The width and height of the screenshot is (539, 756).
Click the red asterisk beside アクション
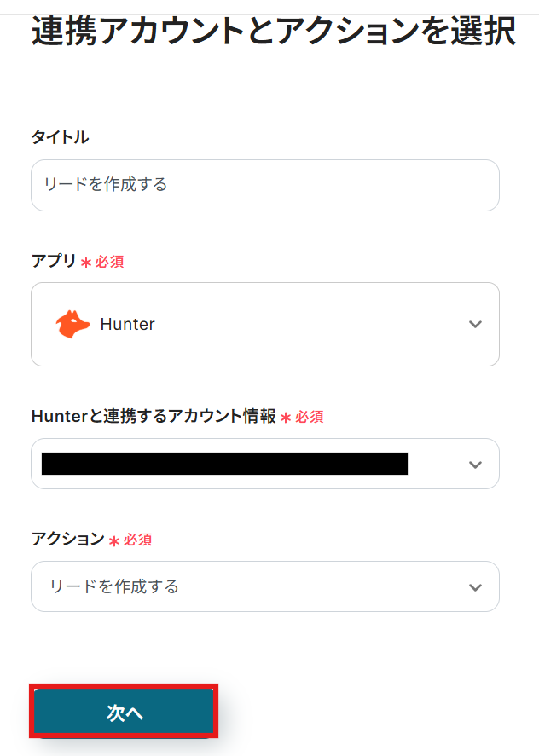coord(114,540)
